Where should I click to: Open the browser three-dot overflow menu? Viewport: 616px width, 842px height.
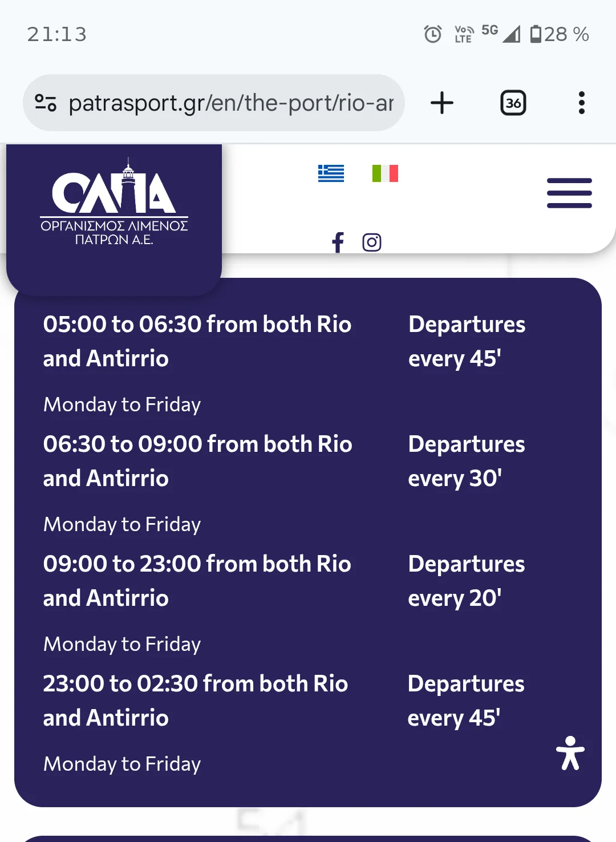[581, 103]
